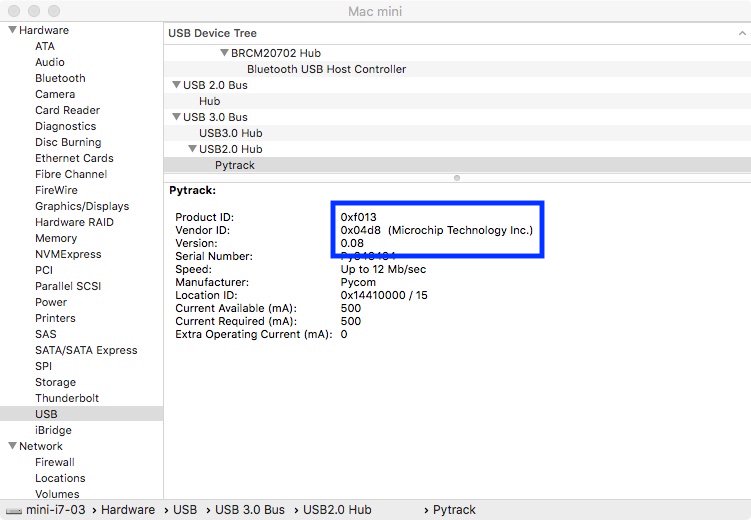This screenshot has height=520, width=751.
Task: Select Audio in the sidebar
Action: click(x=50, y=62)
